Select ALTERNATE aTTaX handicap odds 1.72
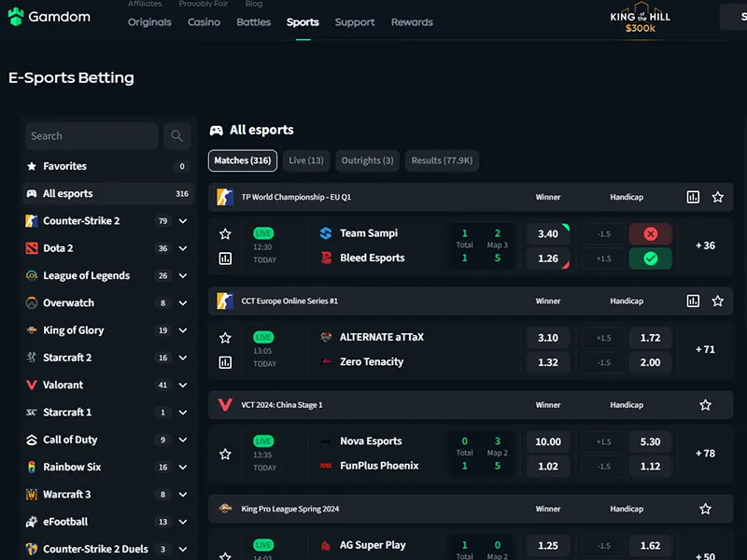The width and height of the screenshot is (747, 560). pos(650,338)
